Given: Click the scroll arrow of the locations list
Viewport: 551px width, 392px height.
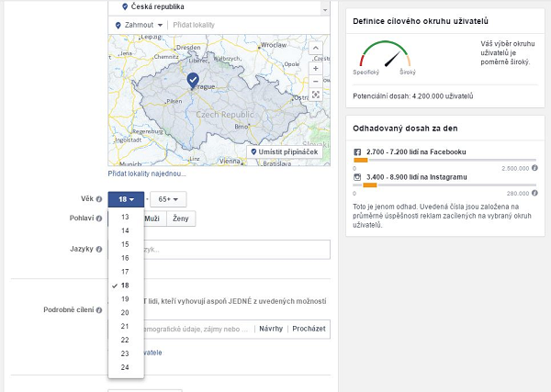Looking at the screenshot, I should coord(325,10).
